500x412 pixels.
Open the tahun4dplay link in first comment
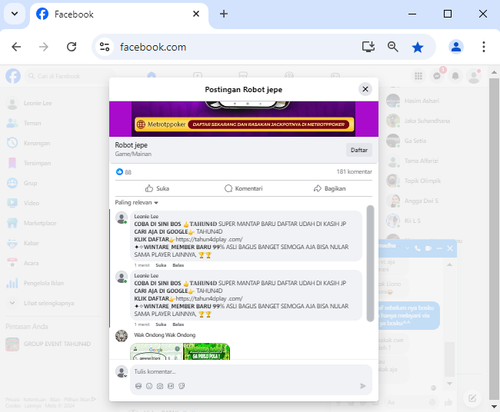pos(209,239)
